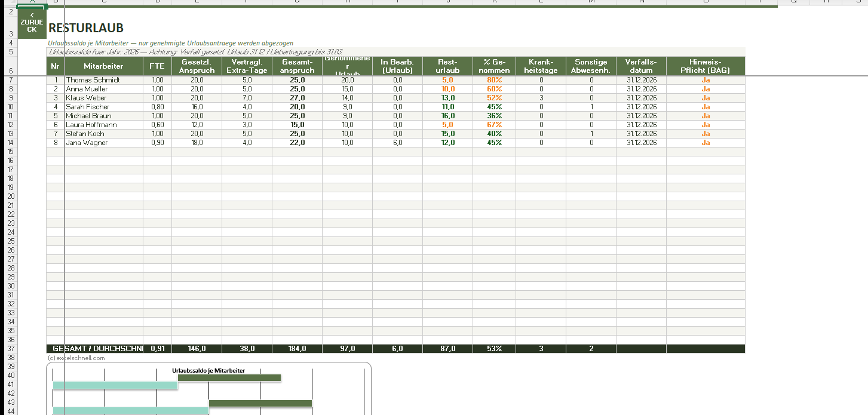The image size is (868, 415).
Task: Select Michael Braun's Gesamtanspruch cell
Action: tap(297, 116)
